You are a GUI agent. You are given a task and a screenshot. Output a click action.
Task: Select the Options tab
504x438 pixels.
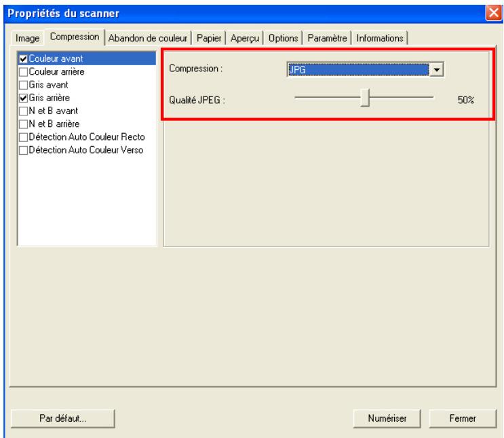coord(284,38)
